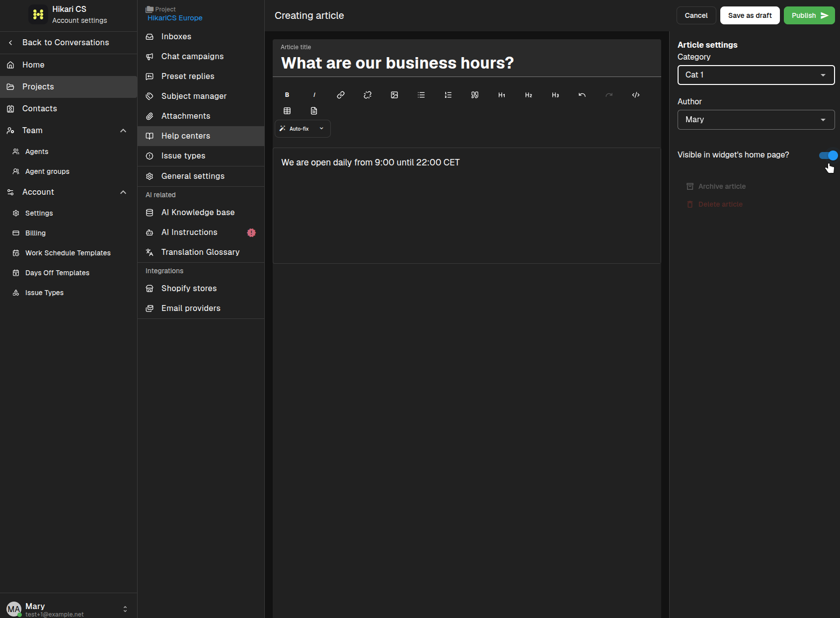Open Projects section
The height and width of the screenshot is (618, 840).
[x=69, y=87]
